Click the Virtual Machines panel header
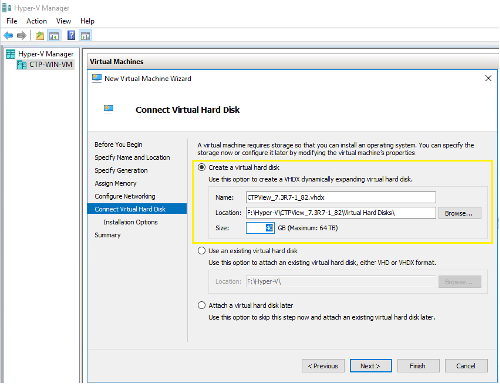 (293, 62)
